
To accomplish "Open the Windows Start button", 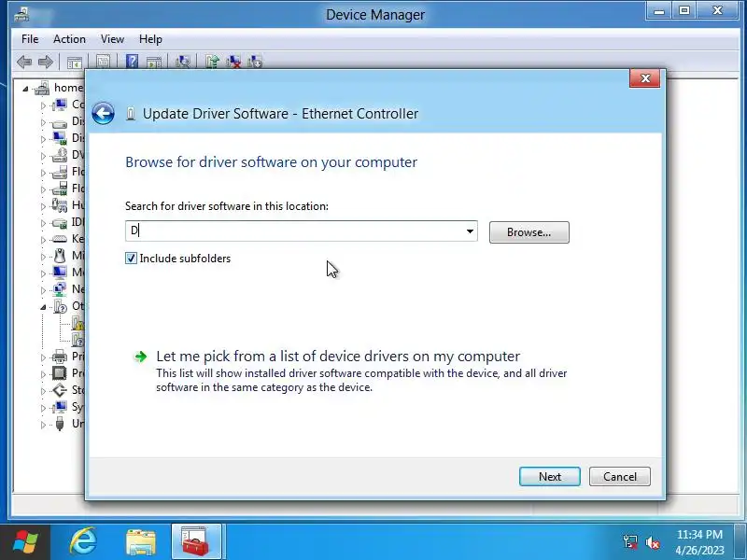I will tap(25, 542).
